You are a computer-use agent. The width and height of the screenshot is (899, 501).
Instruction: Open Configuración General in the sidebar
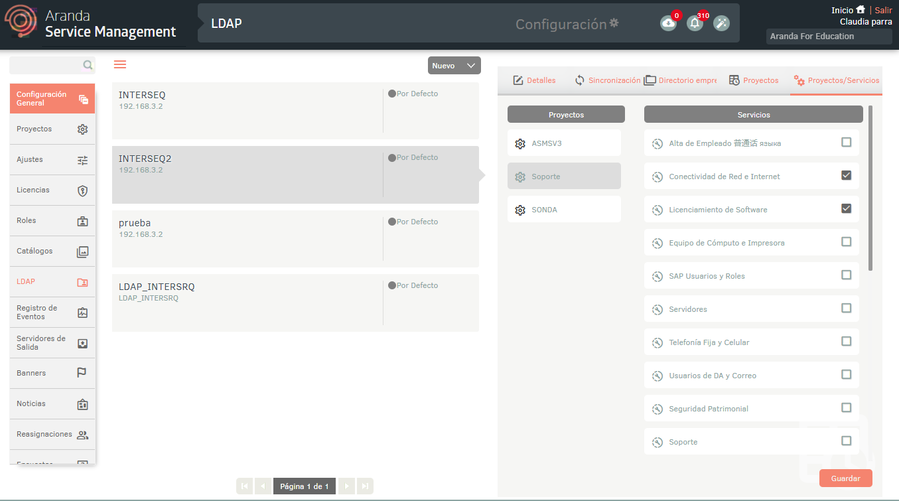(x=52, y=99)
